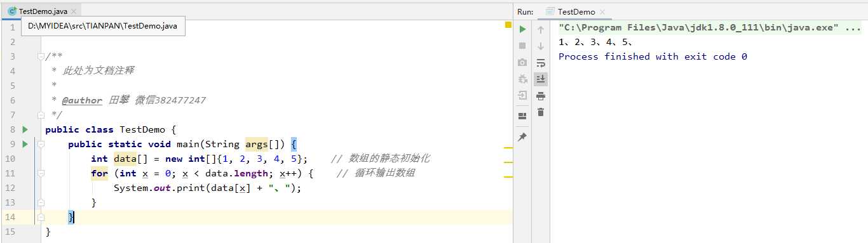The width and height of the screenshot is (868, 243).
Task: Click line number 15 in the gutter
Action: (x=10, y=232)
